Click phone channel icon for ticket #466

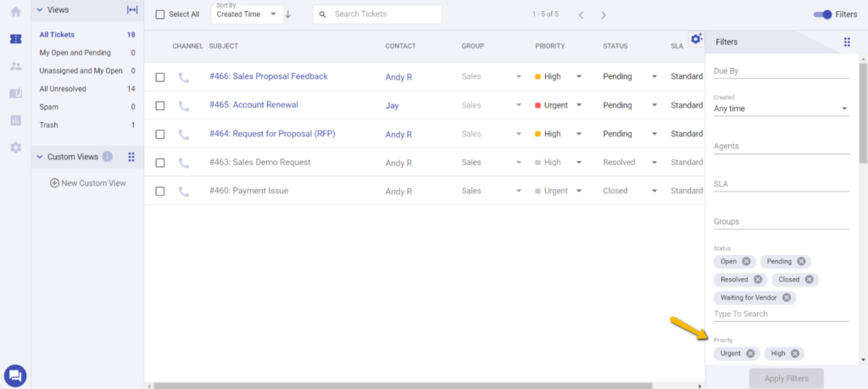coord(184,77)
